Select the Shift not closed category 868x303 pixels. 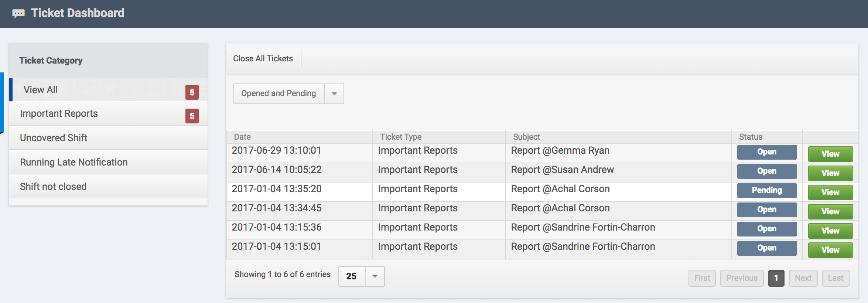[53, 187]
